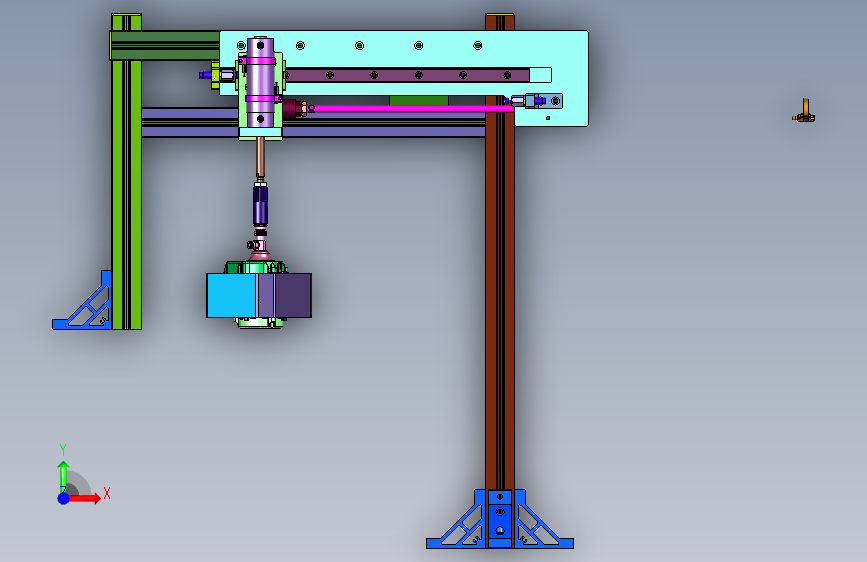The height and width of the screenshot is (562, 867).
Task: Select the light green vertical column
Action: [x=127, y=171]
